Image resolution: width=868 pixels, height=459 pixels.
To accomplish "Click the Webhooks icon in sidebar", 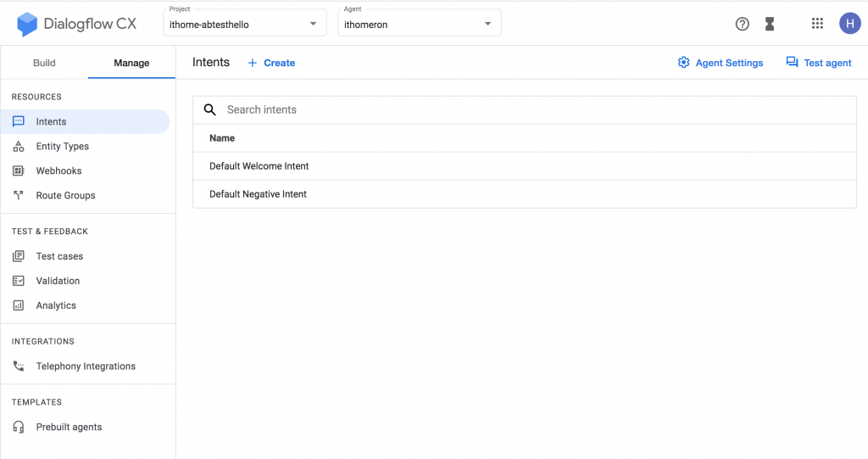I will point(19,171).
